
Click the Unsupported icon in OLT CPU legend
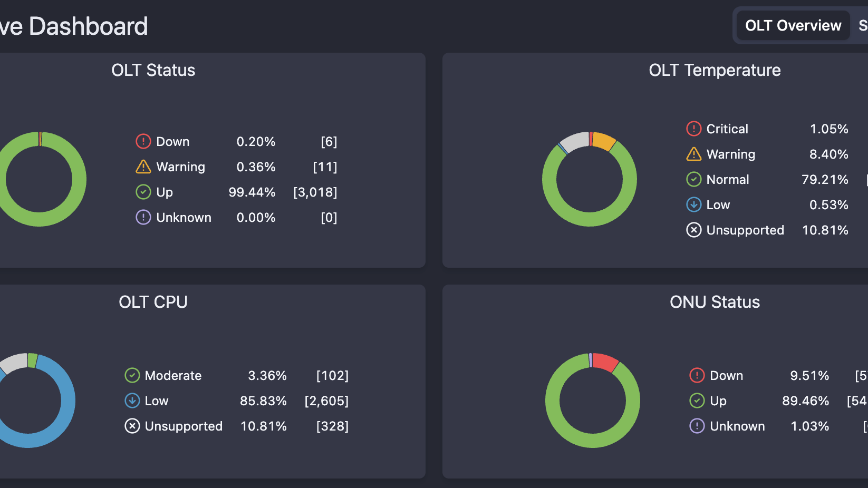pos(132,426)
